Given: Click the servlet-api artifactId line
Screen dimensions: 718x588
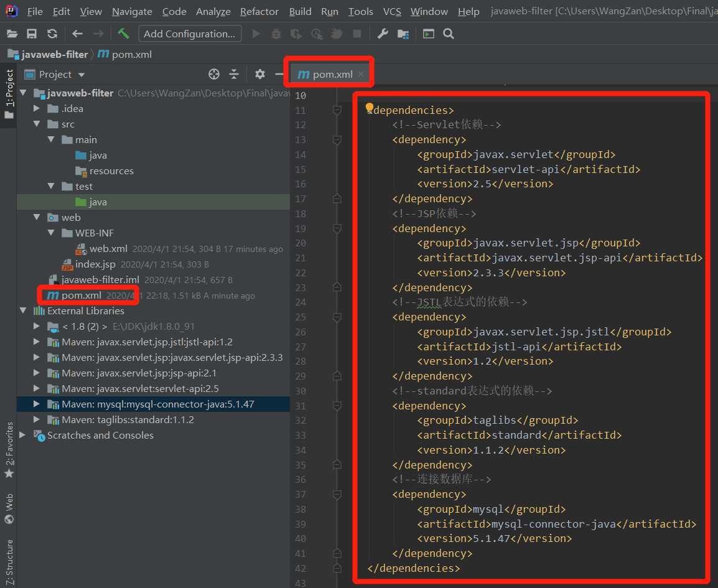Looking at the screenshot, I should (x=528, y=169).
